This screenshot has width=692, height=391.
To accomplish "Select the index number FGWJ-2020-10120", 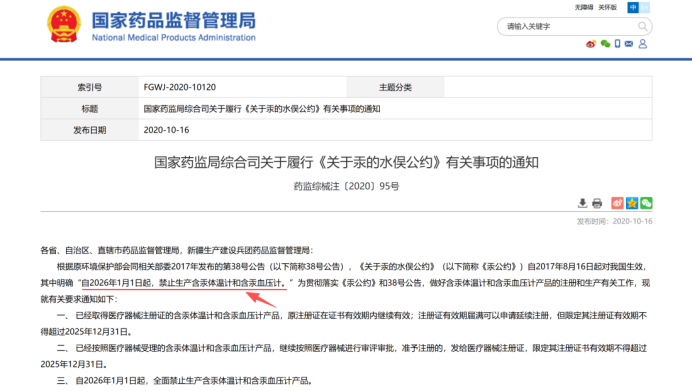I will pyautogui.click(x=180, y=87).
